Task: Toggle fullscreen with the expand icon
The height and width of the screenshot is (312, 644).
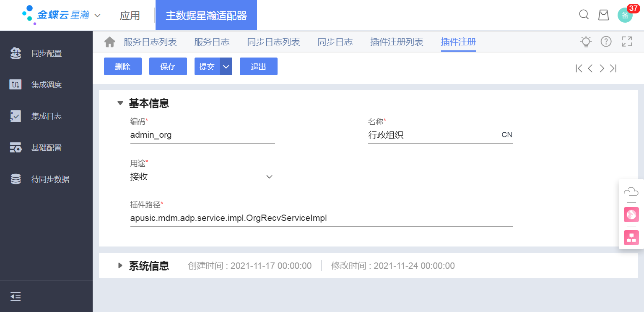Action: [627, 42]
